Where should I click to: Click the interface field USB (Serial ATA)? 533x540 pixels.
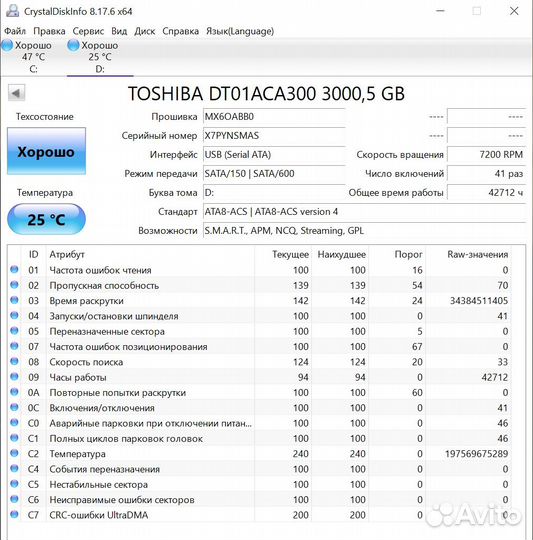tap(274, 155)
